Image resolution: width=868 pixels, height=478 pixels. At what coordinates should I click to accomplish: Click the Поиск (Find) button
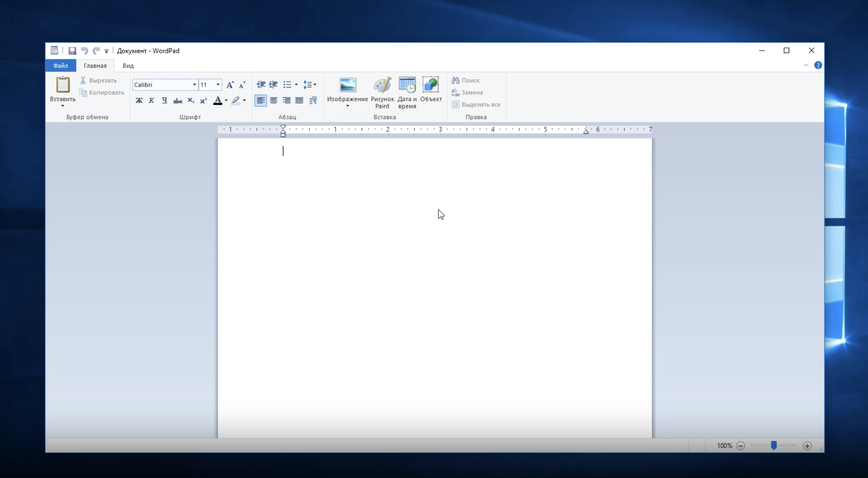click(x=466, y=80)
